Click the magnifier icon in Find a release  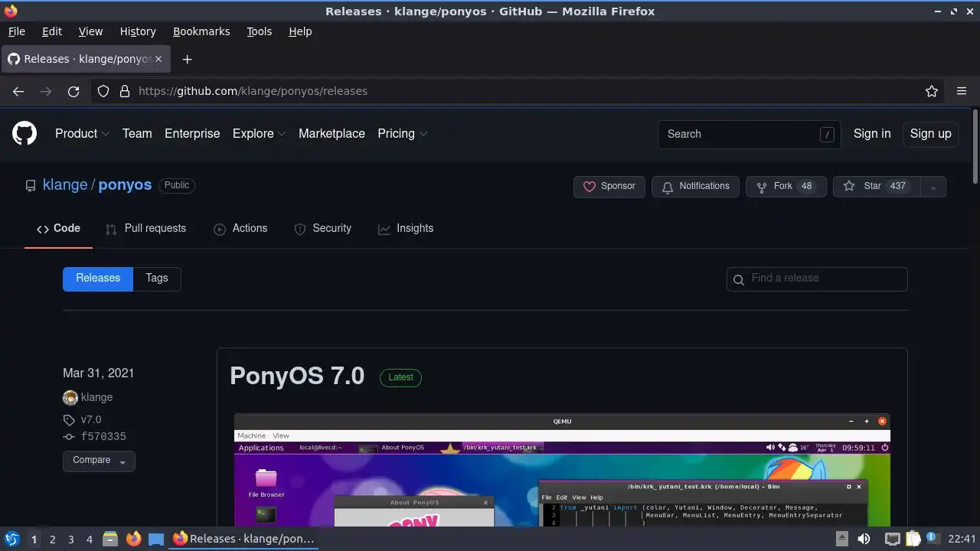[x=739, y=279]
